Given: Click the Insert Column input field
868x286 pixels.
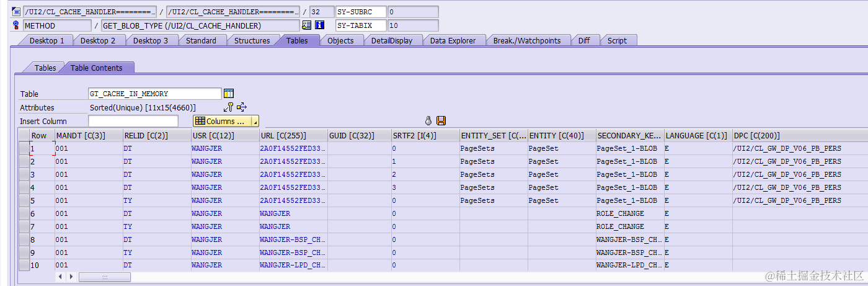Looking at the screenshot, I should pos(133,121).
